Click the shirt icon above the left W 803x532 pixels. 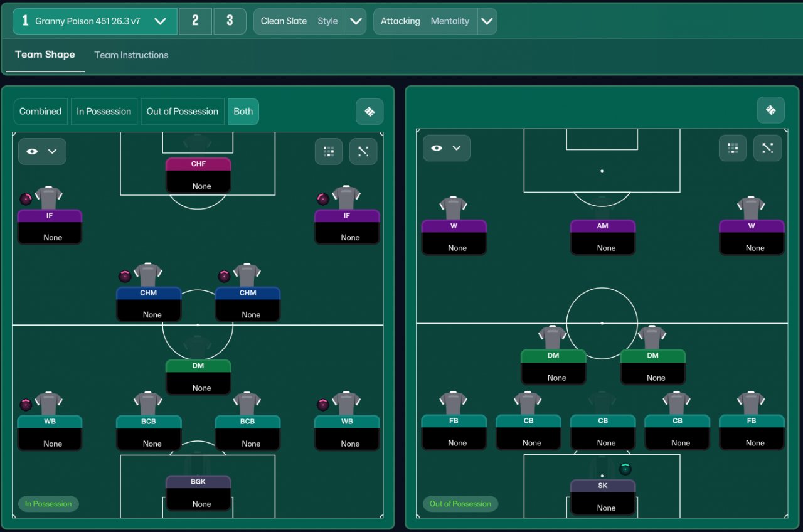(454, 208)
